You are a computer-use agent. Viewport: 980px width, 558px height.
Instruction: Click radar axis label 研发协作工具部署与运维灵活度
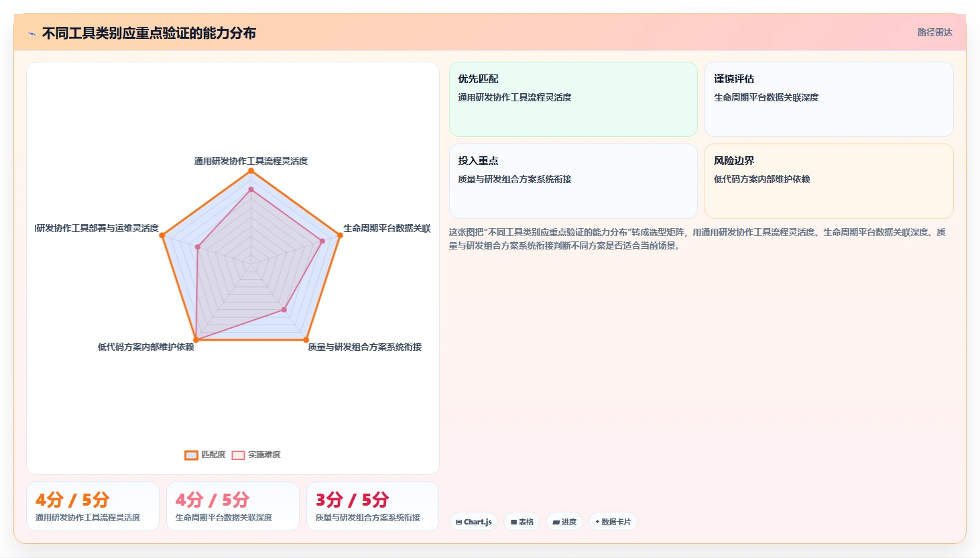tap(97, 228)
